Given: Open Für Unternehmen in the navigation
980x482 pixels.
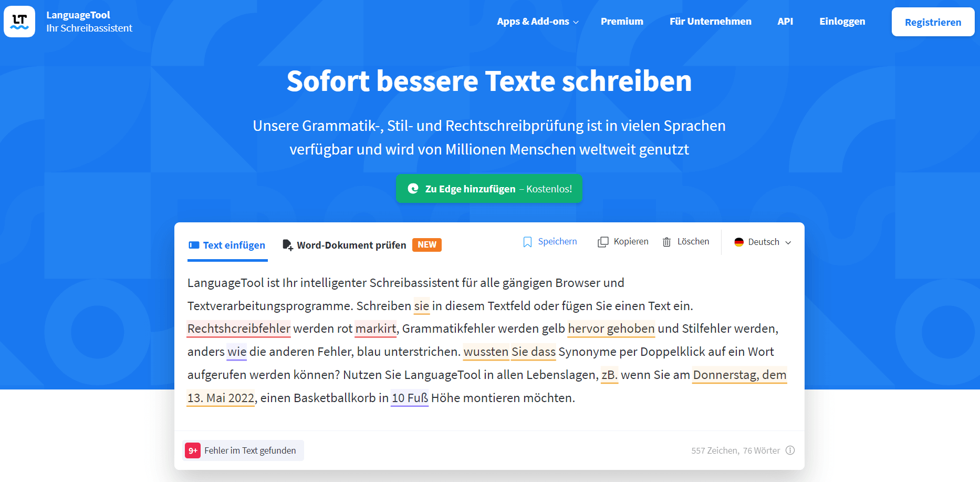Looking at the screenshot, I should [710, 22].
